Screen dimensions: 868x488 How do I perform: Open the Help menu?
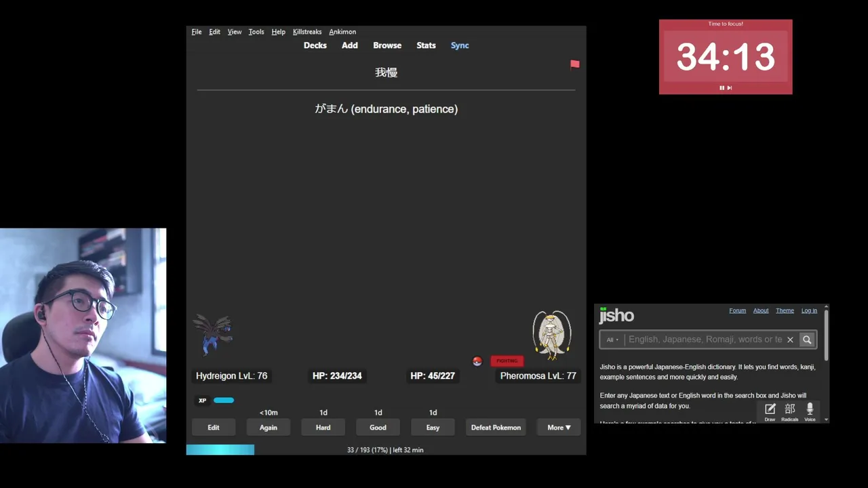pyautogui.click(x=278, y=32)
